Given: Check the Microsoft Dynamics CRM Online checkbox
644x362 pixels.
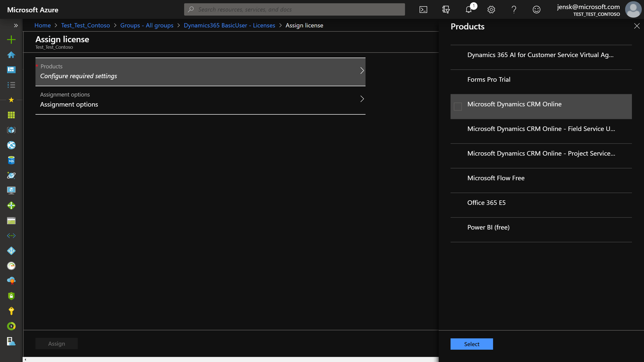Looking at the screenshot, I should [x=458, y=107].
